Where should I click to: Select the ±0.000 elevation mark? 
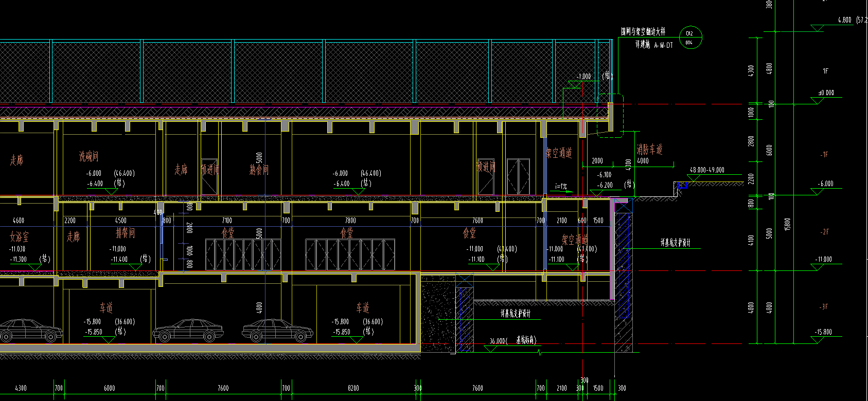[x=826, y=93]
